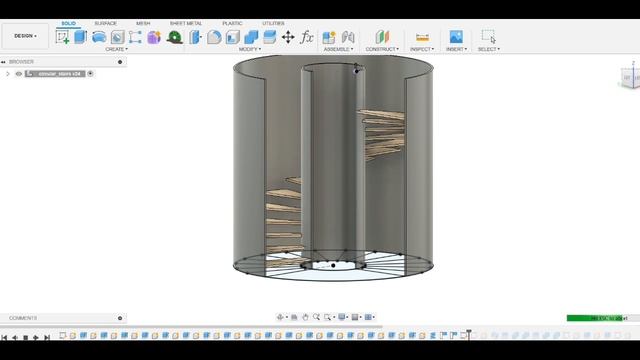Click the Offset Plane construct icon
The width and height of the screenshot is (640, 360).
(382, 37)
